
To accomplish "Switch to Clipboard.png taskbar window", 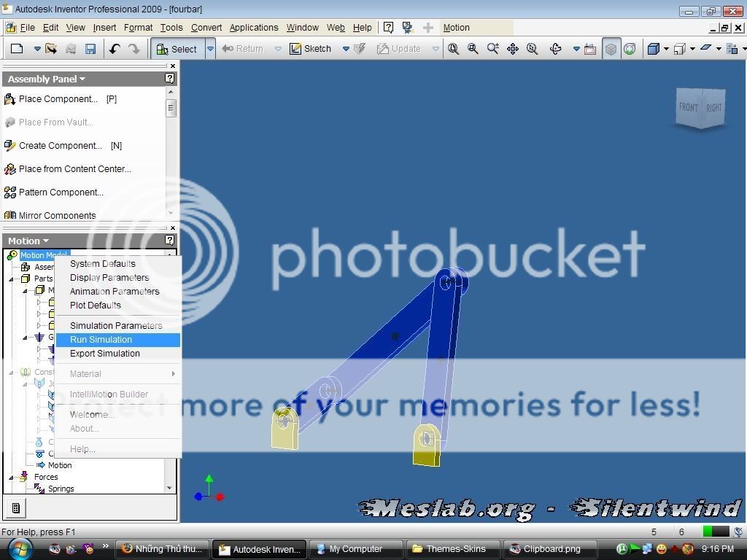I will tap(550, 549).
